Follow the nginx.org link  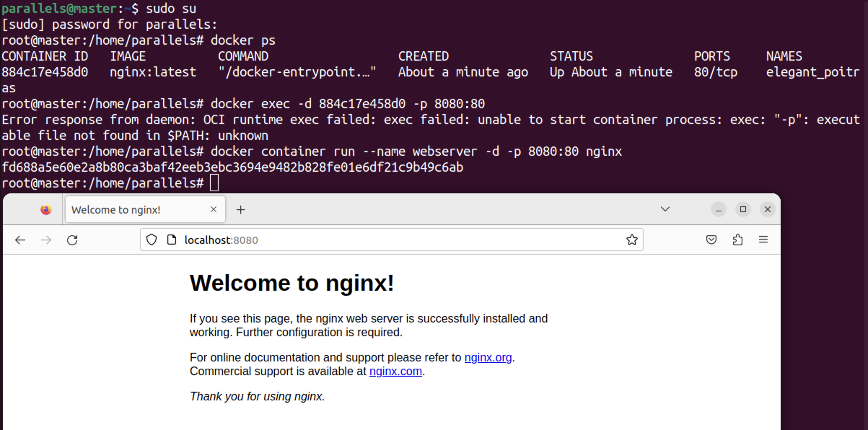[x=488, y=357]
